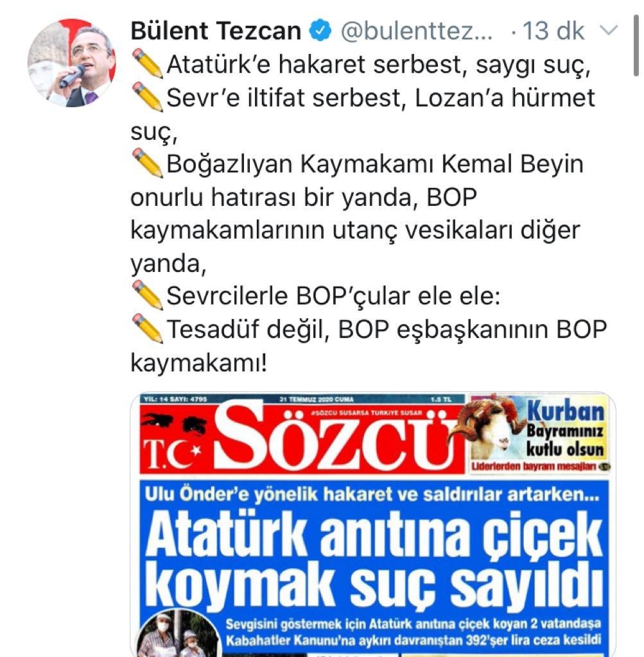Click the vertical scrollbar thumb
The width and height of the screenshot is (644, 657).
pos(636,46)
